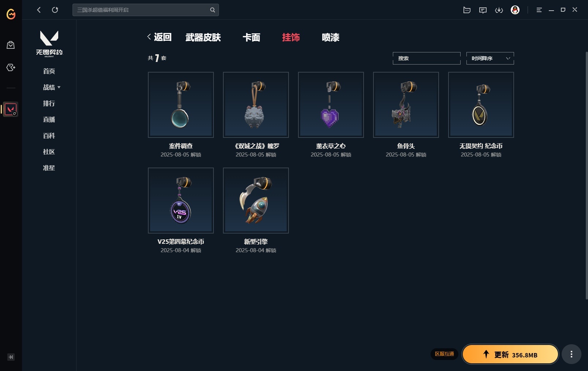Click the refresh icon in the top bar

[55, 10]
